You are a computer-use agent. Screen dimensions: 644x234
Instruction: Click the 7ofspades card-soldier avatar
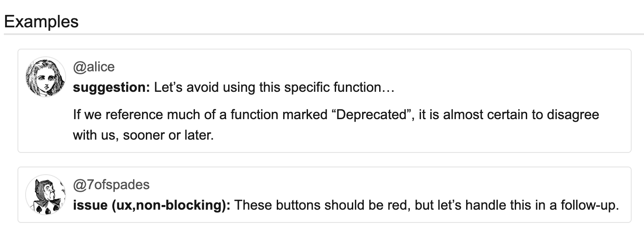pyautogui.click(x=46, y=195)
